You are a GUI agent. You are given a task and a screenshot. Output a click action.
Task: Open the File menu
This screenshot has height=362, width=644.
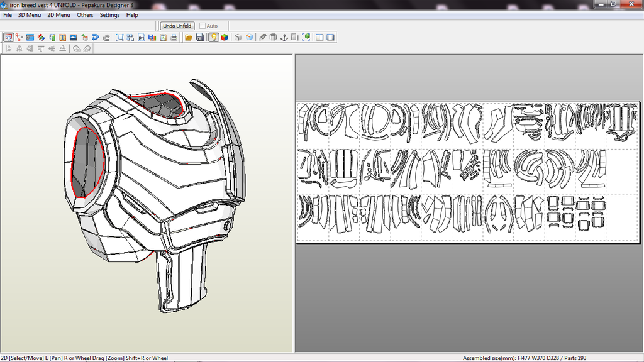click(x=8, y=15)
